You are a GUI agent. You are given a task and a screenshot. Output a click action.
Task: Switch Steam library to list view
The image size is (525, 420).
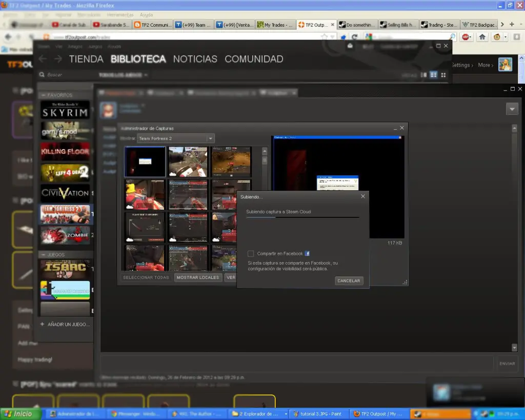(434, 75)
